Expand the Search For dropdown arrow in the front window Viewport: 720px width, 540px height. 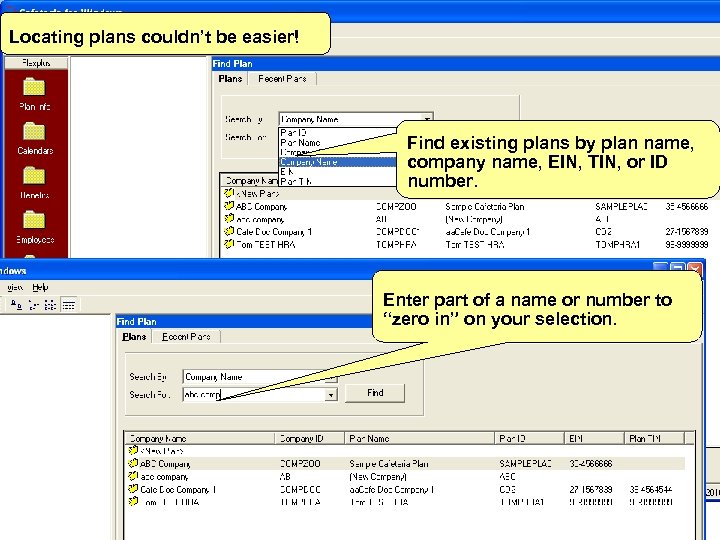point(331,395)
